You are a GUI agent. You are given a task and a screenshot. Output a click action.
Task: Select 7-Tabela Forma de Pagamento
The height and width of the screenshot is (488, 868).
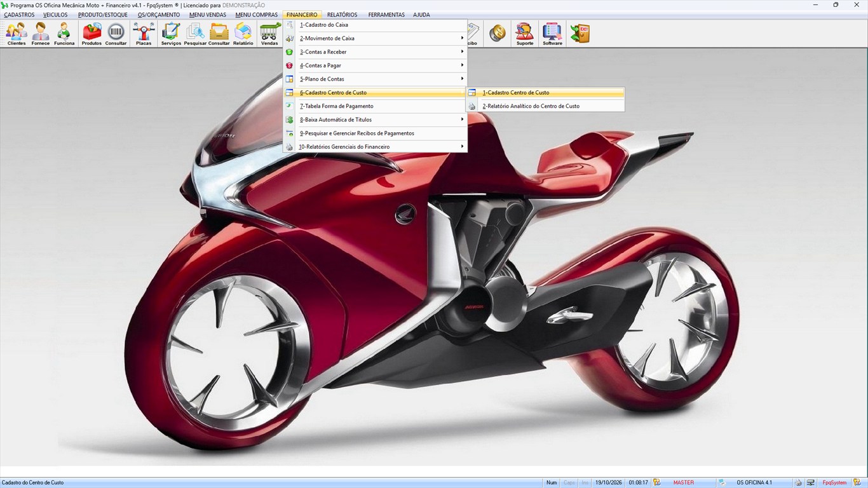(x=375, y=106)
